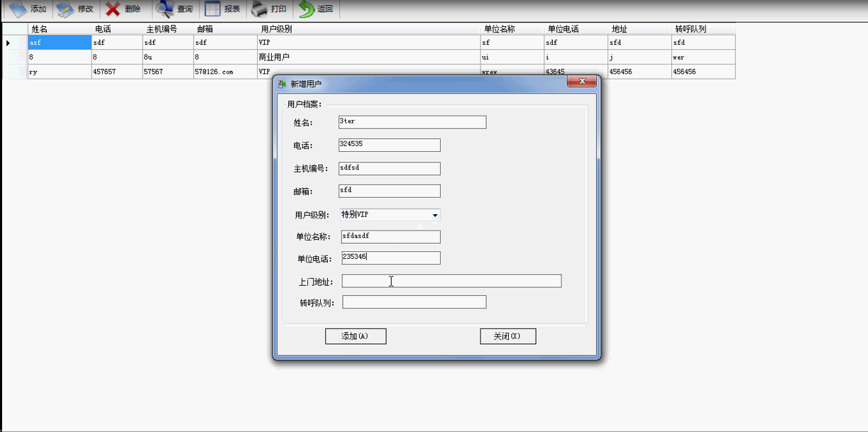This screenshot has width=868, height=432.
Task: Click the '43645' unit phone cell
Action: [576, 72]
